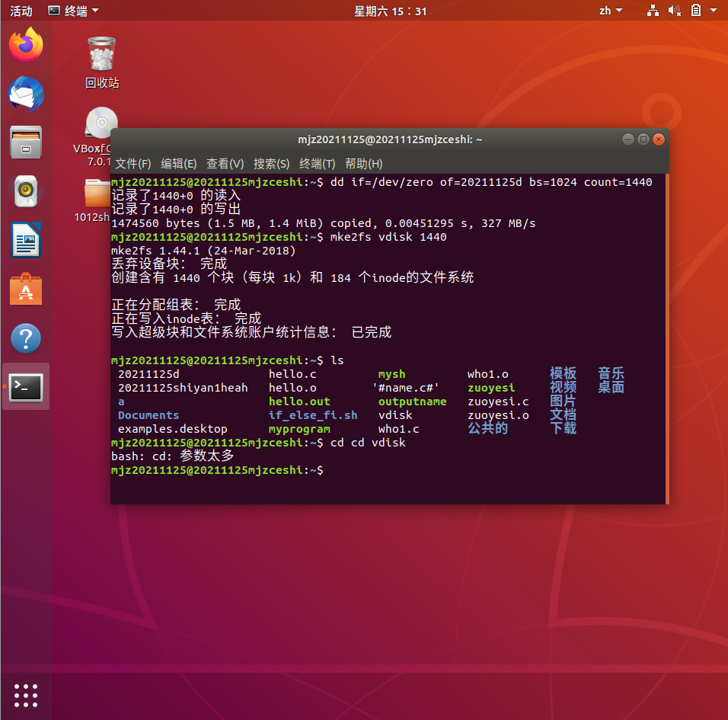The width and height of the screenshot is (728, 720).
Task: Open the 查看(V) terminal menu
Action: coord(225,164)
